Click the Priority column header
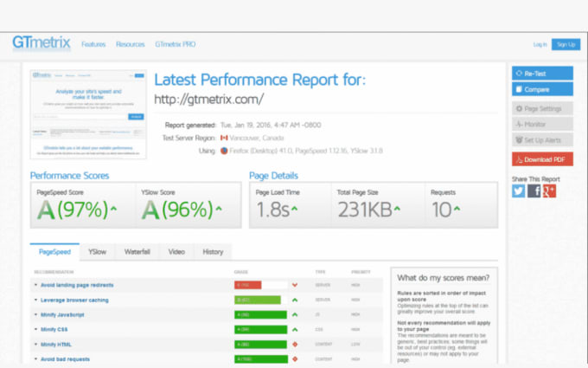This screenshot has width=588, height=368. (361, 272)
